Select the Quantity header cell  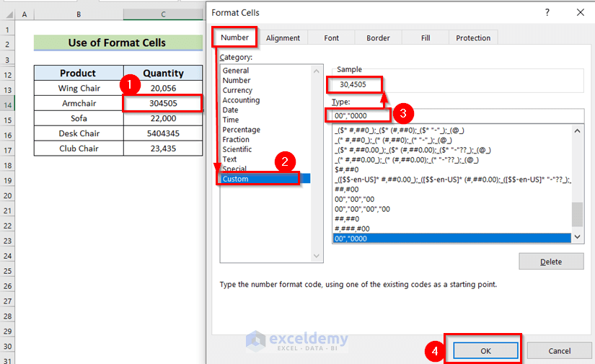tap(163, 73)
